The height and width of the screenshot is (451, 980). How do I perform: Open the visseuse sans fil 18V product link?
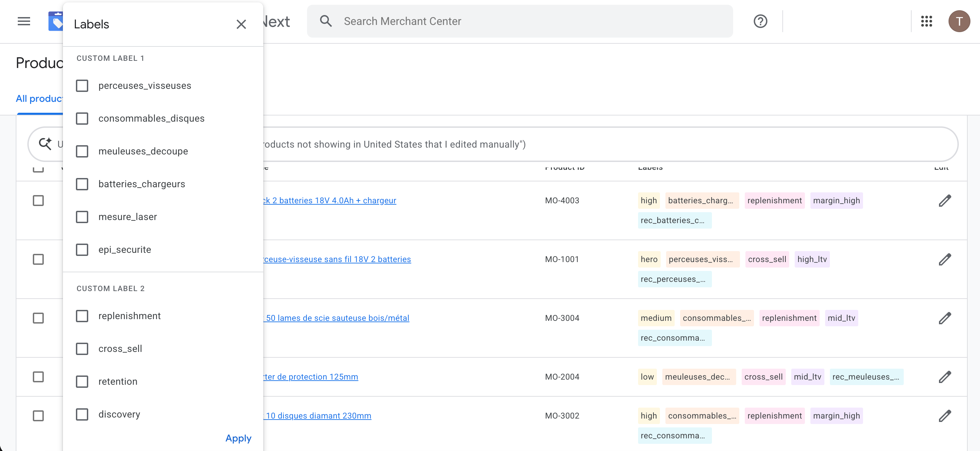[337, 259]
